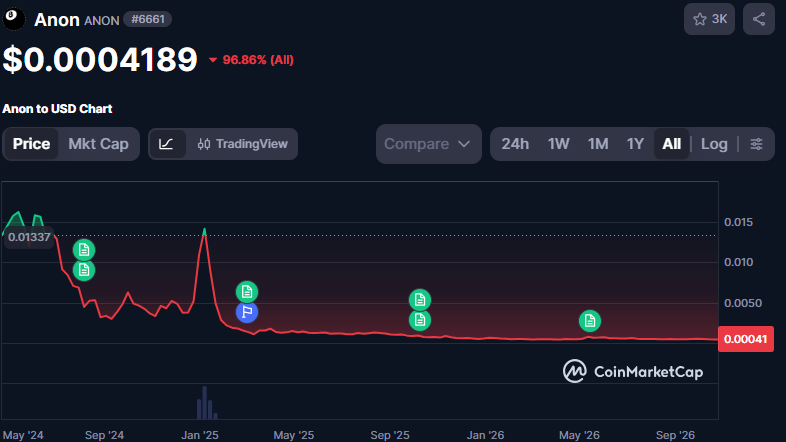Open document marker above the blue flag
786x442 pixels.
click(x=247, y=292)
